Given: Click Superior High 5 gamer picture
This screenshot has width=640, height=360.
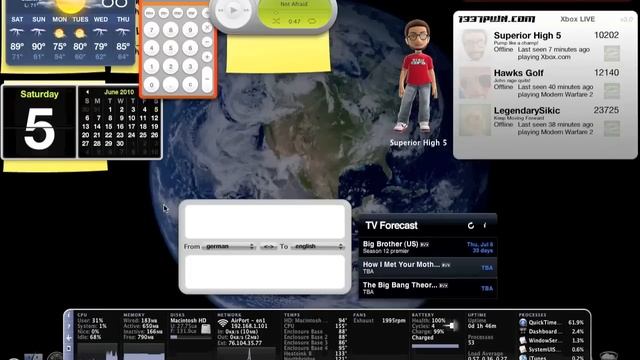Looking at the screenshot, I should pos(475,45).
